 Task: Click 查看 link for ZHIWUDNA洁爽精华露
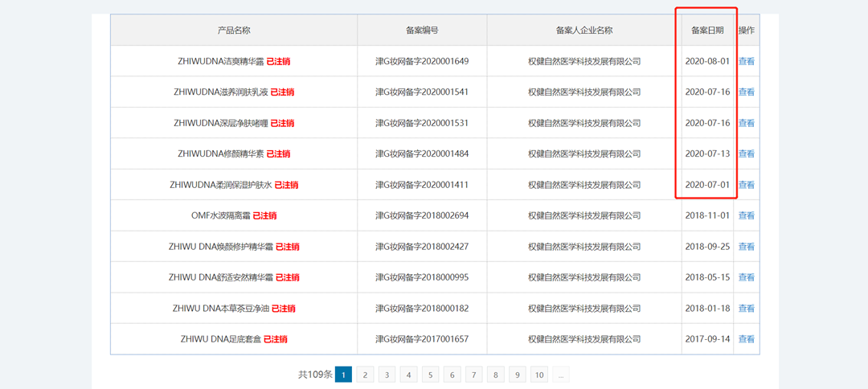(x=746, y=61)
